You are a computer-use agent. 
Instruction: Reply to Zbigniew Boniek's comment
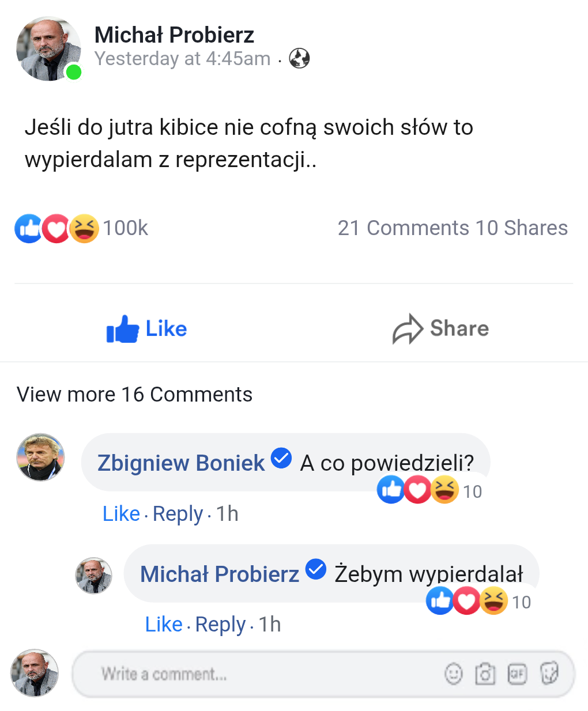pyautogui.click(x=178, y=513)
